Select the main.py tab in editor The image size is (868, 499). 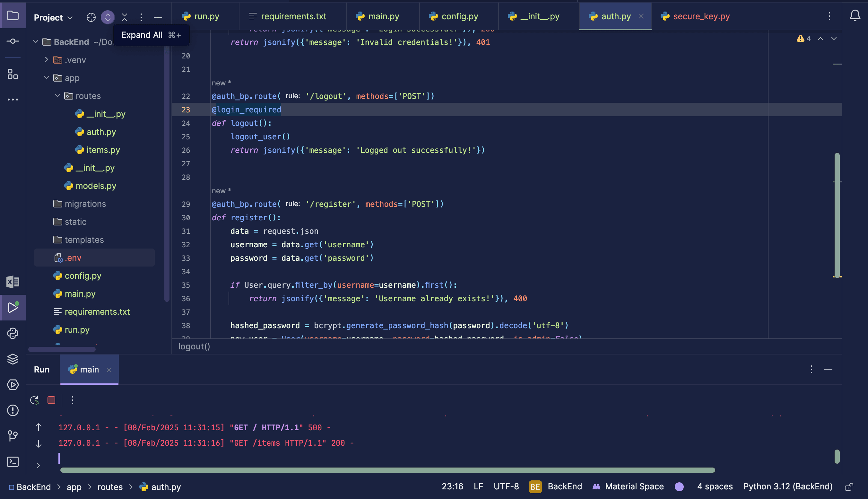pyautogui.click(x=383, y=16)
